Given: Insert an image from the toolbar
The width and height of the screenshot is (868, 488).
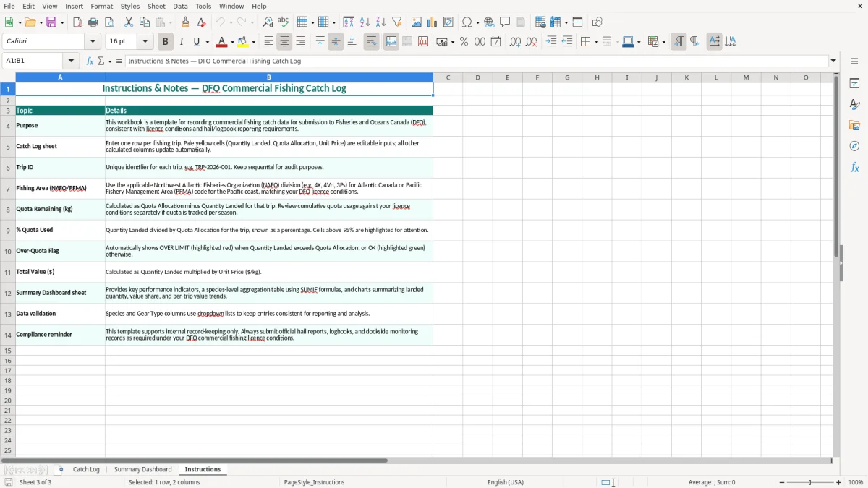Looking at the screenshot, I should pos(417,22).
